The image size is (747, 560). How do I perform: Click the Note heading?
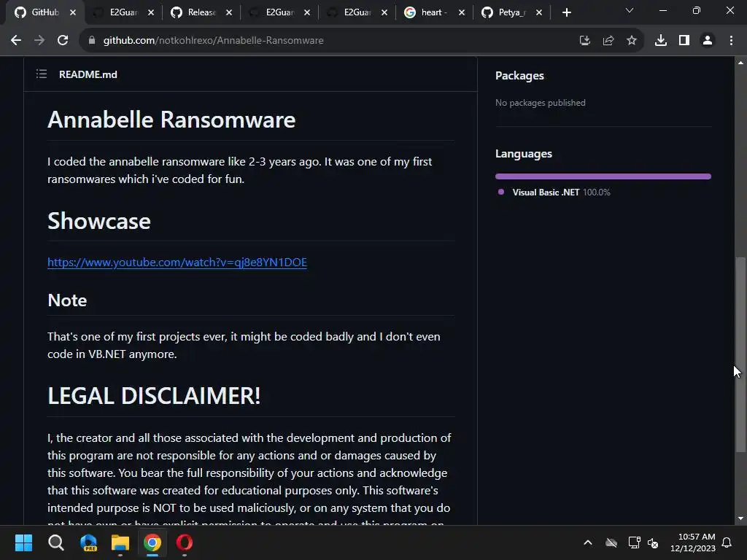pos(67,300)
